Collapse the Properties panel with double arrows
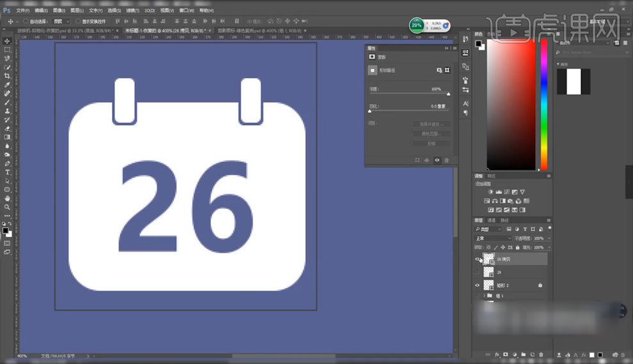The width and height of the screenshot is (633, 364). tap(446, 48)
